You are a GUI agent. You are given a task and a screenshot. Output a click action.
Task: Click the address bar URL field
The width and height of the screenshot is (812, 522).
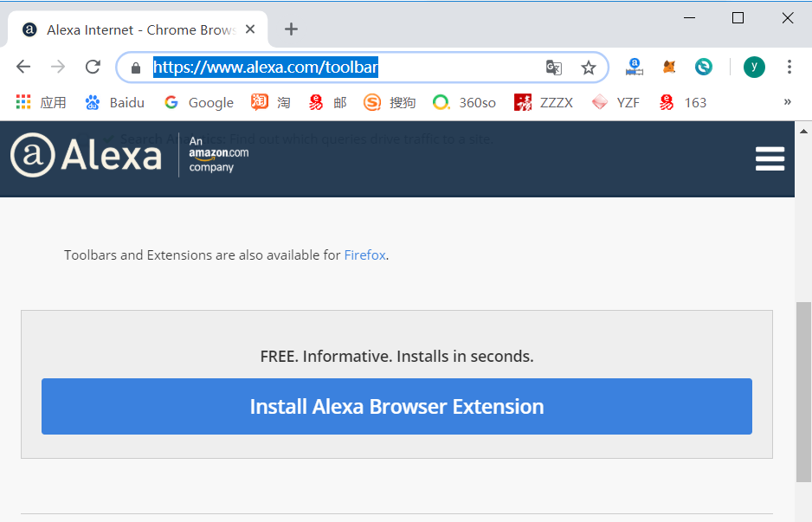(346, 68)
